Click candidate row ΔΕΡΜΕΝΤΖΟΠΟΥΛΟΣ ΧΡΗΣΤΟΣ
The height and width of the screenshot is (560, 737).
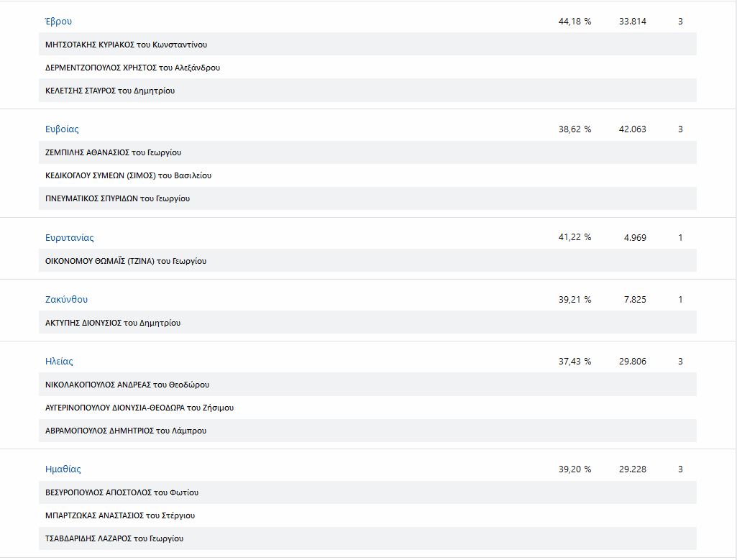(132, 68)
